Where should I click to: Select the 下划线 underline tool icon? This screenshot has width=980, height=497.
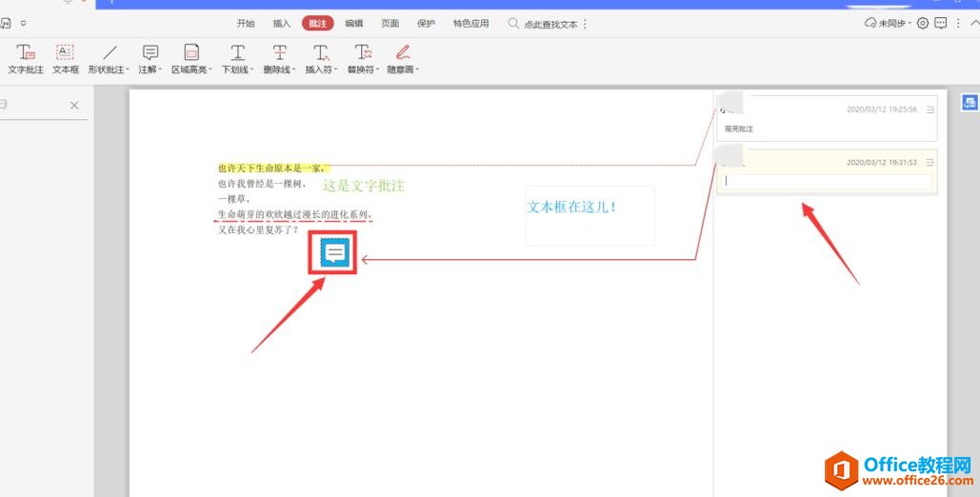pos(237,52)
